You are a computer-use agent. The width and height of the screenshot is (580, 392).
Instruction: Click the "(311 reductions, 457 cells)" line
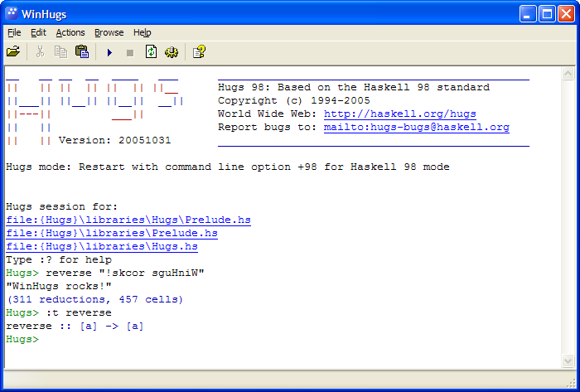point(94,299)
